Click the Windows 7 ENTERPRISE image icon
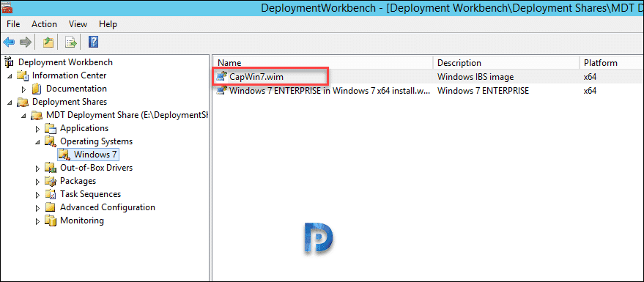 [x=222, y=90]
